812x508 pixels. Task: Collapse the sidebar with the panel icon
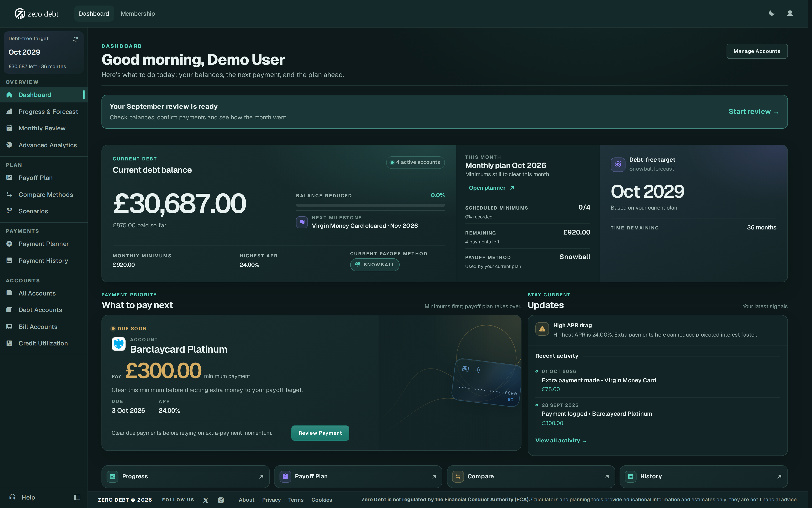[x=77, y=497]
